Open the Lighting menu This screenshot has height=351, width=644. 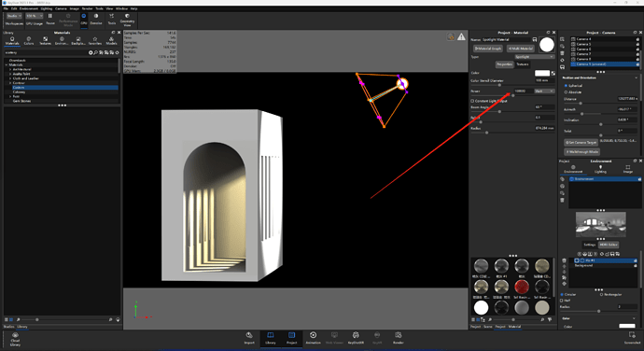pyautogui.click(x=47, y=8)
